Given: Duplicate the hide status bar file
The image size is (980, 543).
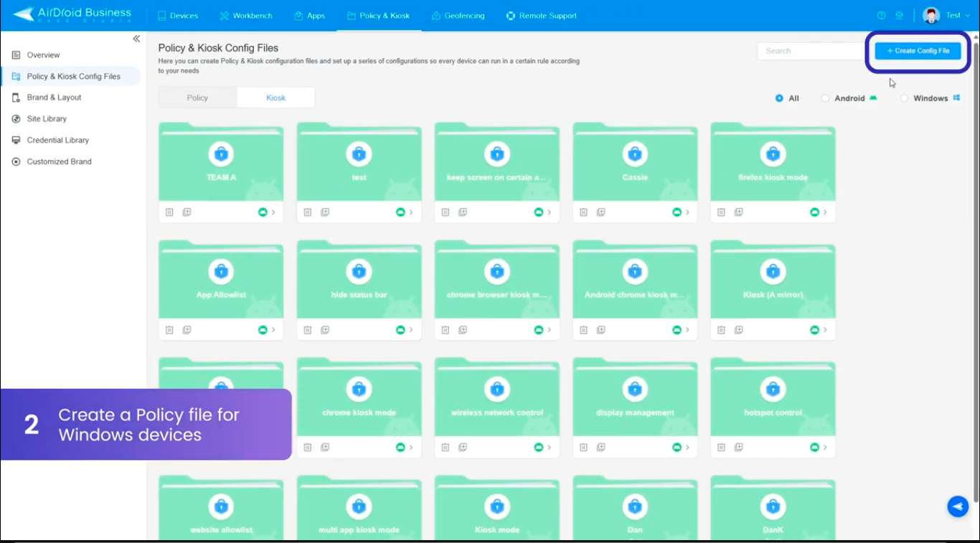Looking at the screenshot, I should (325, 330).
